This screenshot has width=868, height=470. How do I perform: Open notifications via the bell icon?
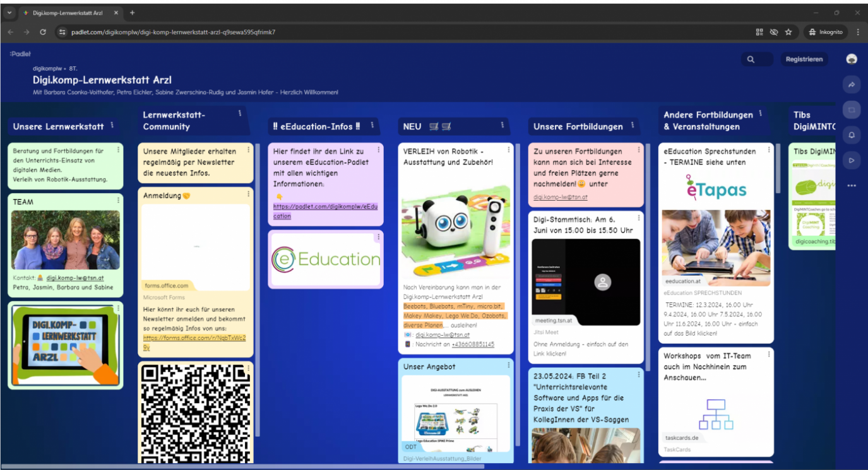click(852, 134)
